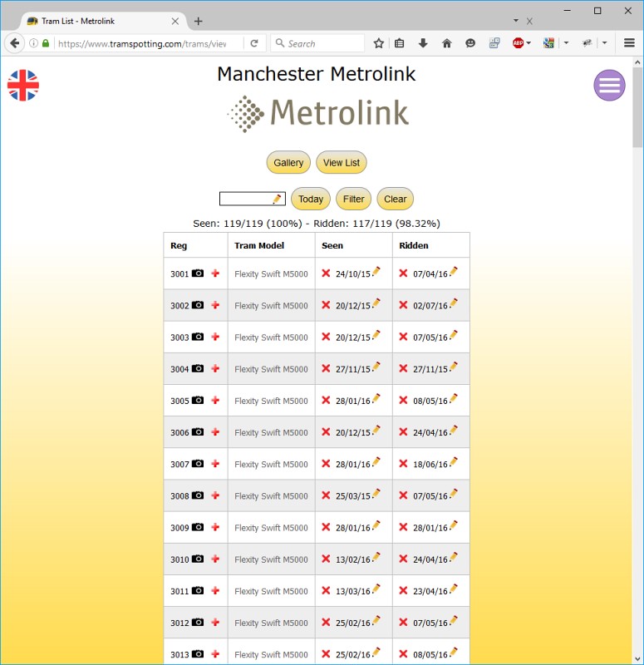Viewport: 644px width, 665px height.
Task: Click the red plus icon for tram 3013
Action: (x=215, y=653)
